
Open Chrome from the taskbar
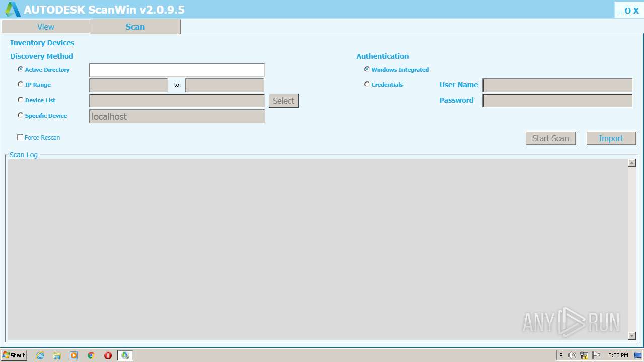pyautogui.click(x=91, y=355)
